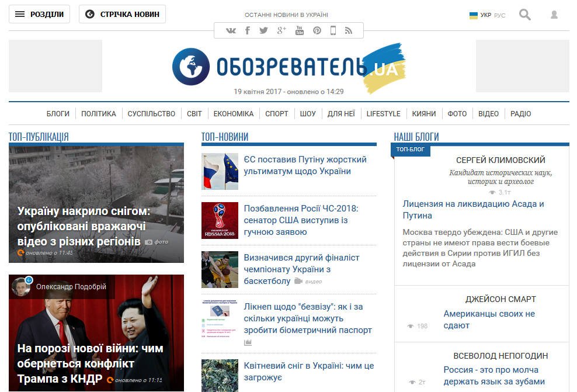Click the ТОП-ПУБЛІКАЦІЯ heading
Image resolution: width=577 pixels, height=392 pixels.
(39, 137)
